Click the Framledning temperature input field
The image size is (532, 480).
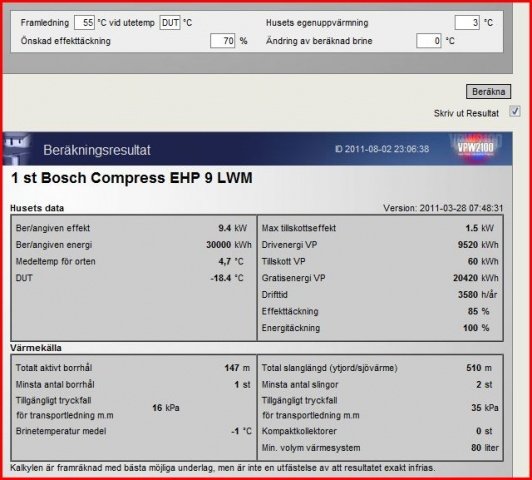84,23
